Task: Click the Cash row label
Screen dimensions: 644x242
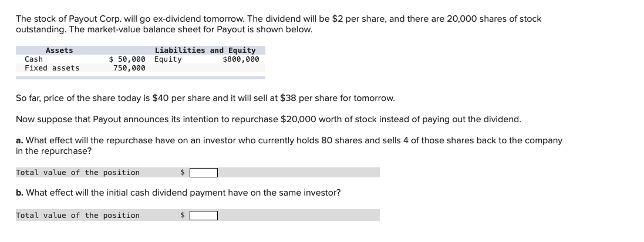Action: click(33, 59)
